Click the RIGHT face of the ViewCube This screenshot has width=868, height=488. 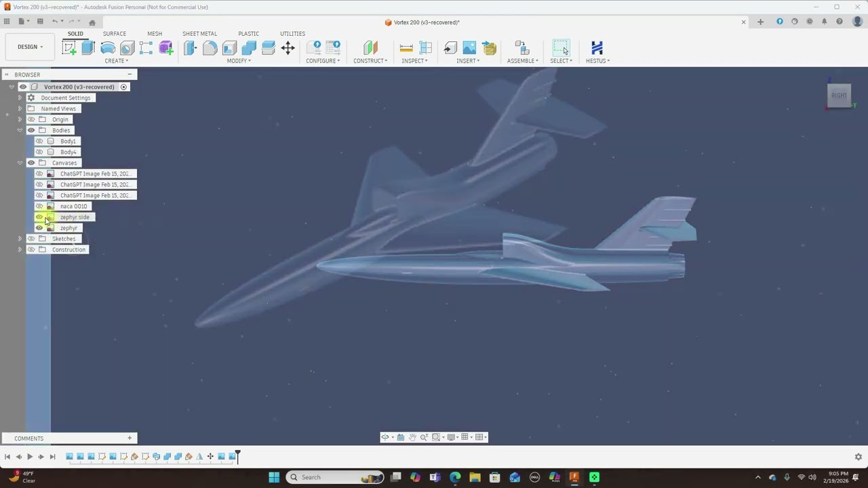click(839, 96)
